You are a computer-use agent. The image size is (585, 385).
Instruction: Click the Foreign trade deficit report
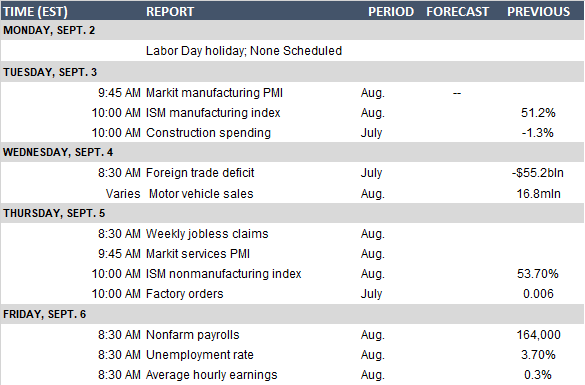click(200, 173)
